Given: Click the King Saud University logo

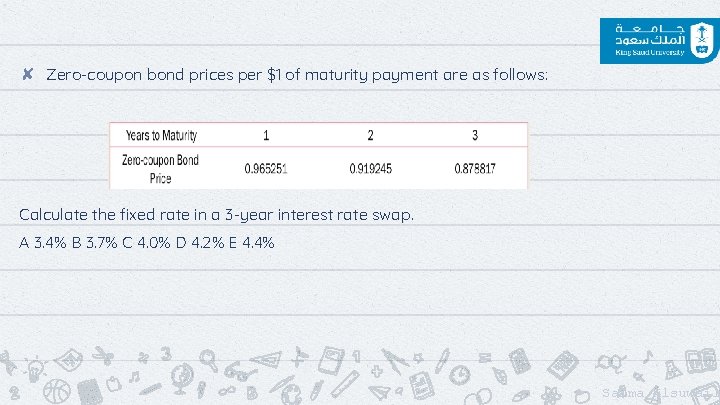Looking at the screenshot, I should [x=657, y=38].
